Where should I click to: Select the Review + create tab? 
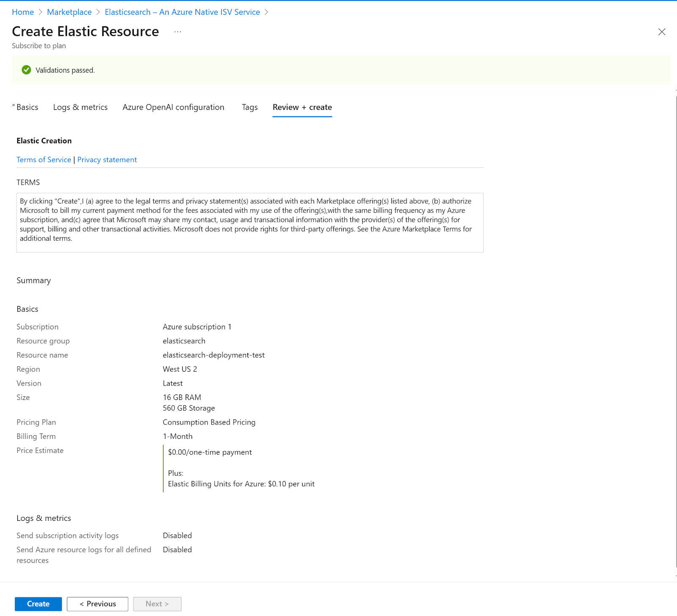[x=302, y=107]
